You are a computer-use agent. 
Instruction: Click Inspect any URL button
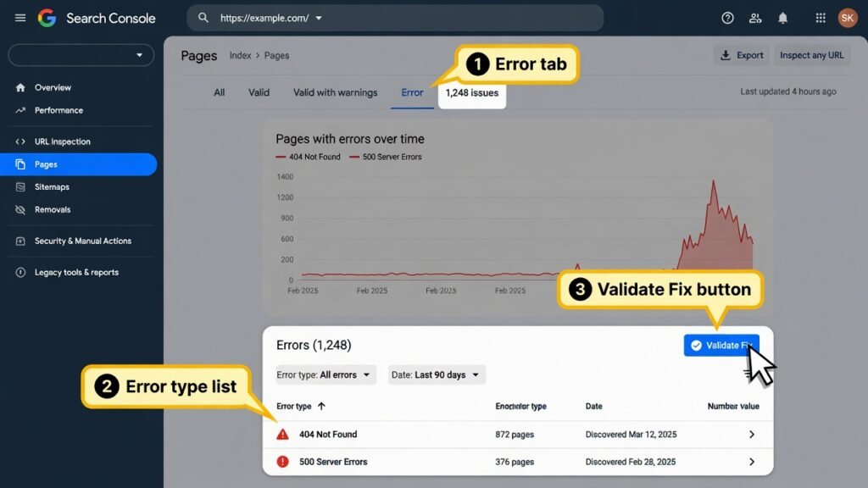[811, 55]
